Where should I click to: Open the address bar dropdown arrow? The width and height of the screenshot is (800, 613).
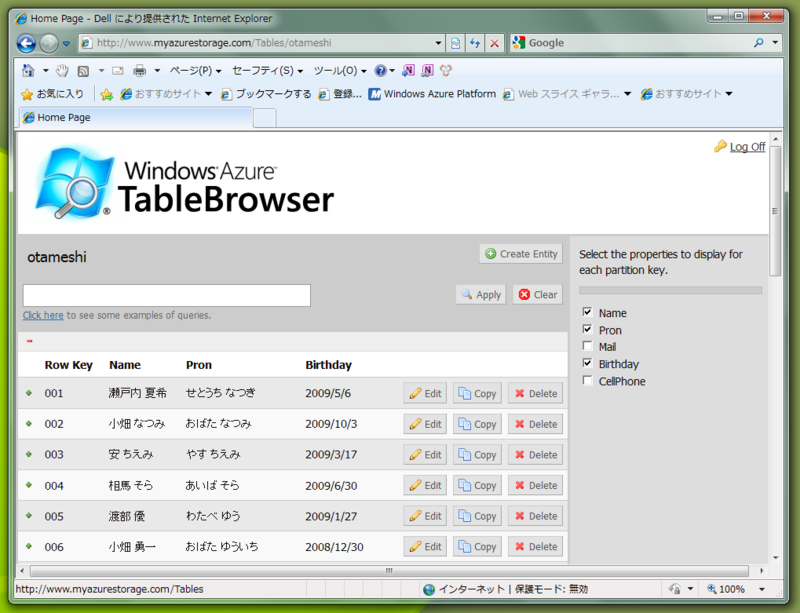tap(438, 43)
